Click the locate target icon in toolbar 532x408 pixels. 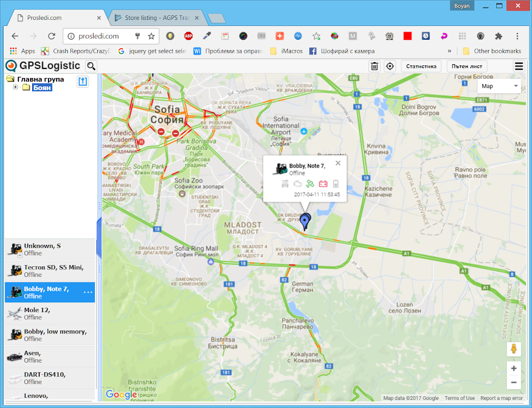click(390, 66)
